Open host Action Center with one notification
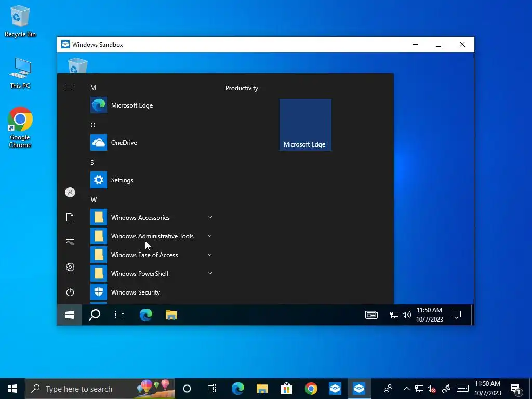532x399 pixels. [516, 389]
